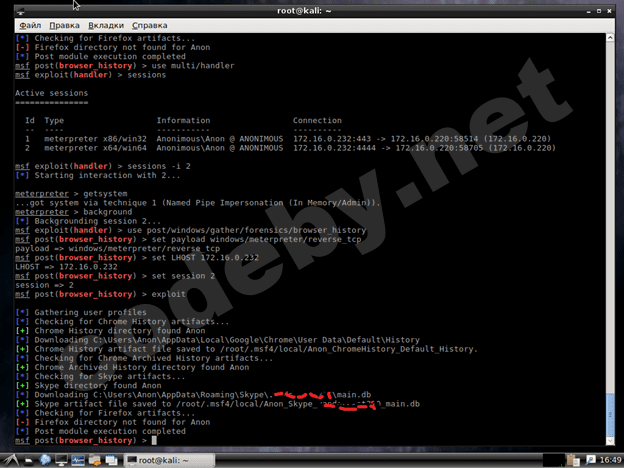
Task: Open the Файл menu
Action: tap(30, 25)
